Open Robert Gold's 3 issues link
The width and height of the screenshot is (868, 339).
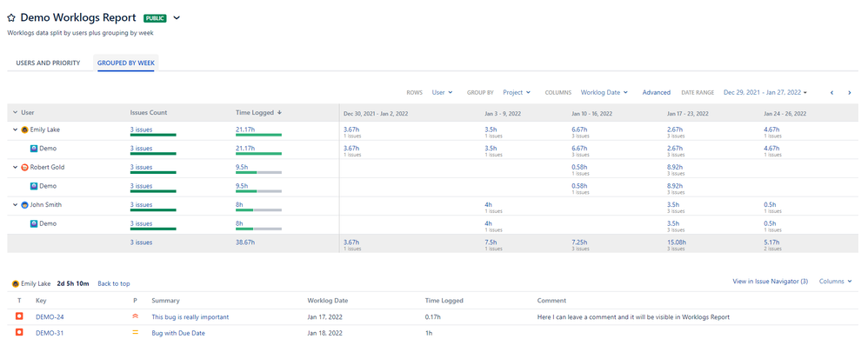[x=141, y=167]
